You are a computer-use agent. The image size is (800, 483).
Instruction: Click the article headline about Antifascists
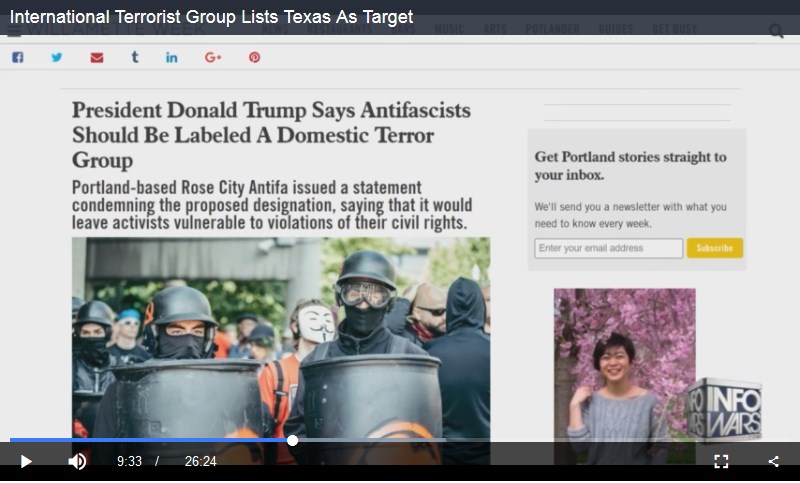pyautogui.click(x=271, y=135)
